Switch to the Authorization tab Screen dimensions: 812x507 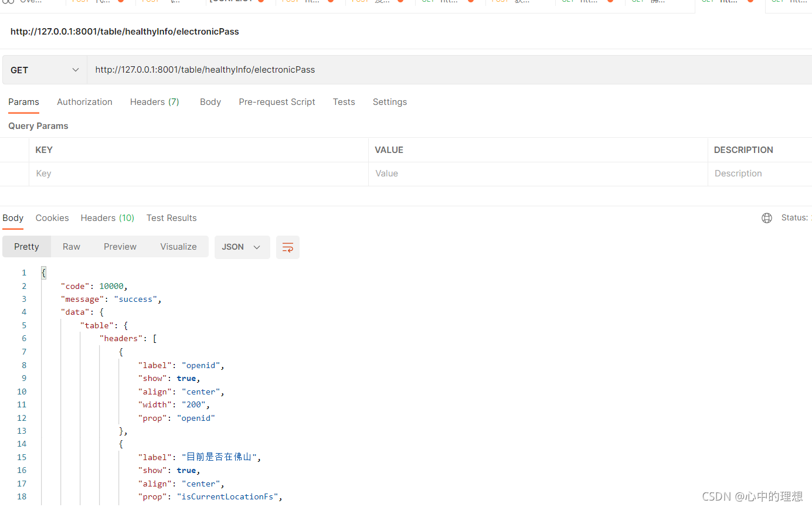[x=84, y=101]
